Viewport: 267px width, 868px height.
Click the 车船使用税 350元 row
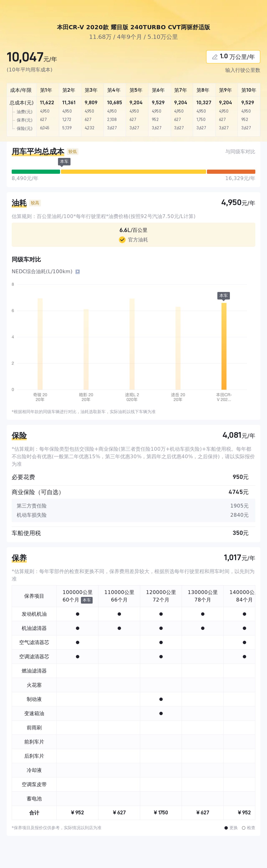pyautogui.click(x=133, y=533)
